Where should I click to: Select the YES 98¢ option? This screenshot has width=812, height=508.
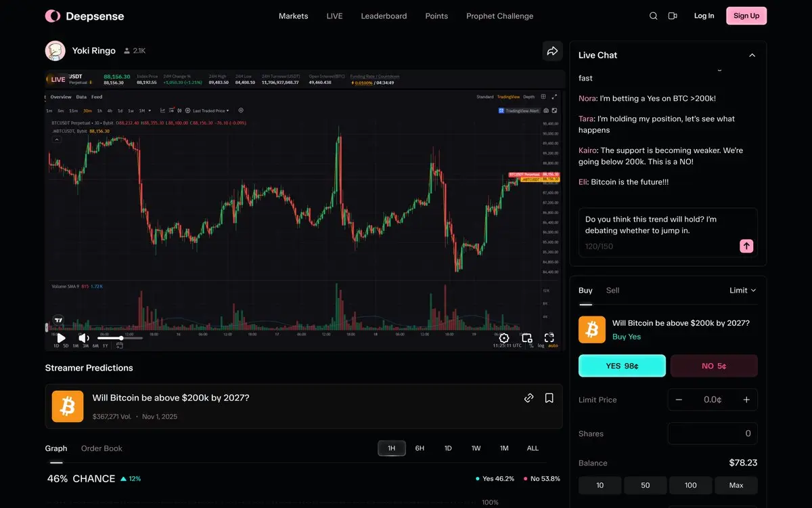coord(622,366)
